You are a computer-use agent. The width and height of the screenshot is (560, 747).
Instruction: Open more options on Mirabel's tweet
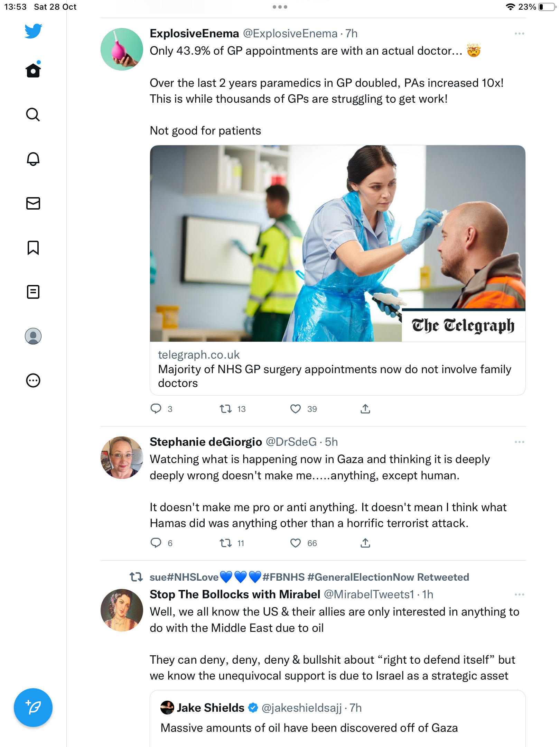pos(519,594)
